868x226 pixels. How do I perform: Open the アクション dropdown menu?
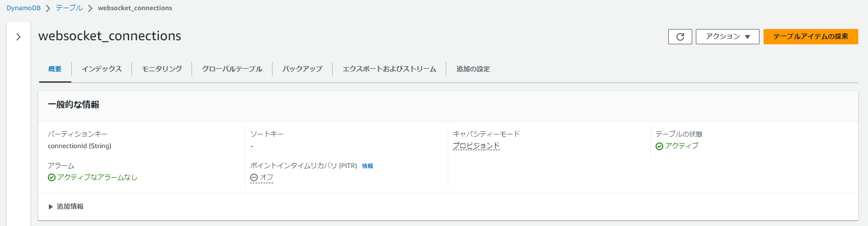tap(727, 37)
